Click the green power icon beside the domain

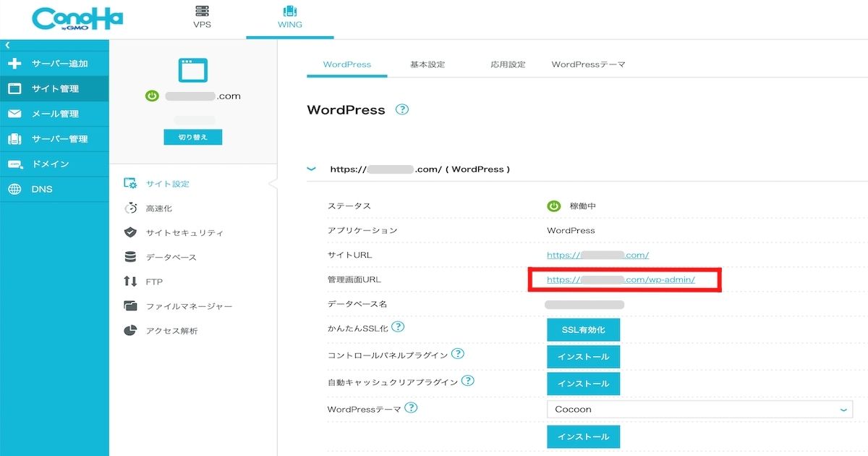tap(152, 96)
